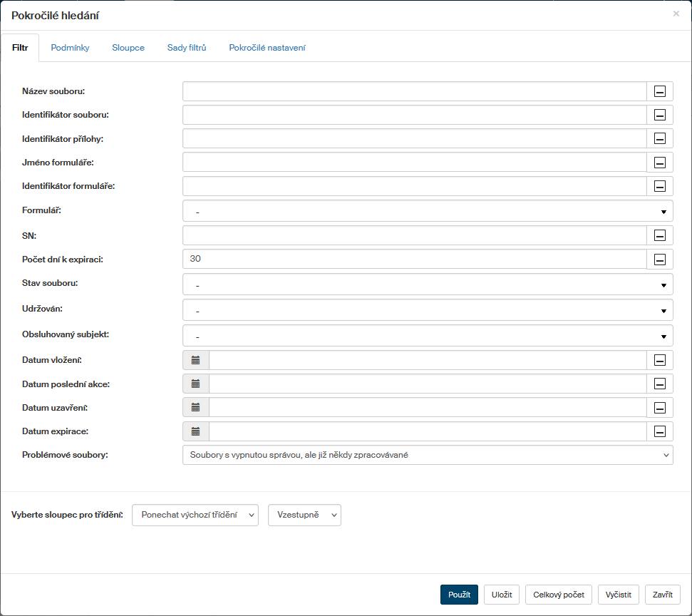
Task: Open Ponechat výchozí třídění column dropdown
Action: (195, 515)
